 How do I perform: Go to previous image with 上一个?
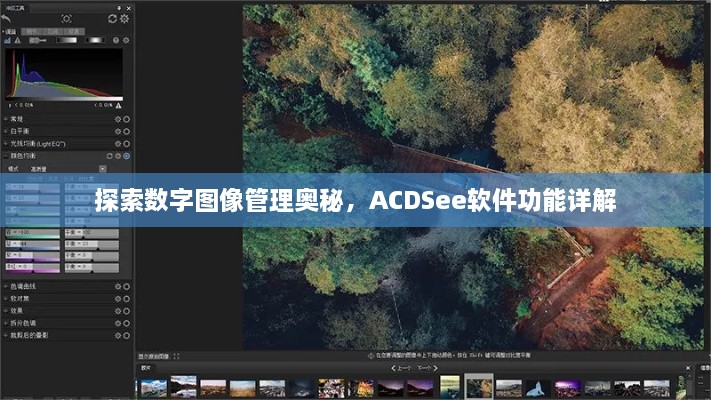click(401, 368)
